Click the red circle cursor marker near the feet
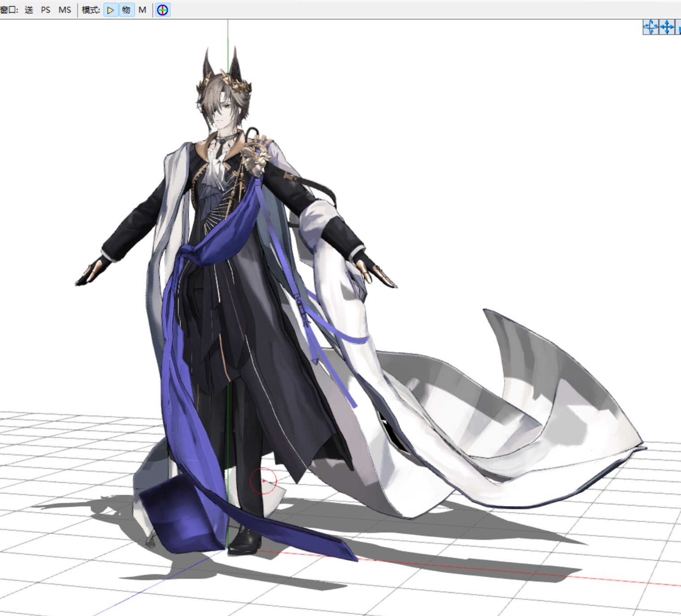Viewport: 681px width, 616px height. click(x=263, y=481)
